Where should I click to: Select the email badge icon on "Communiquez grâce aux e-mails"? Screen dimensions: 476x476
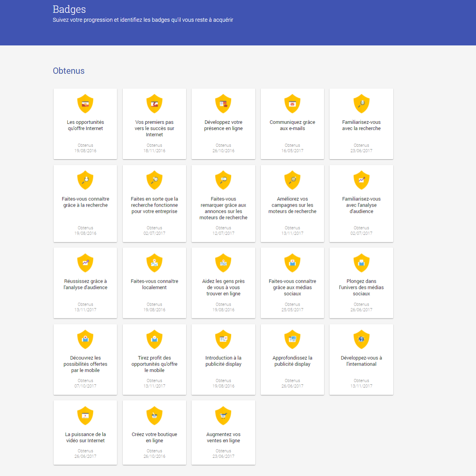pos(292,104)
